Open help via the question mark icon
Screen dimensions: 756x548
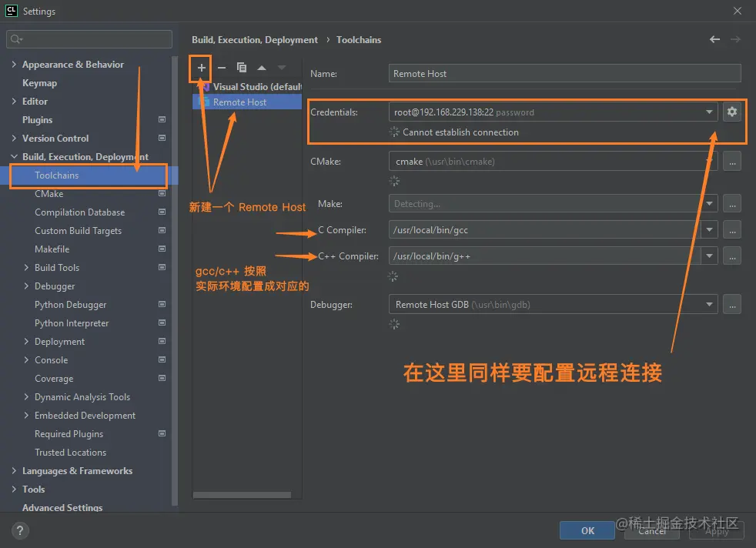tap(19, 530)
